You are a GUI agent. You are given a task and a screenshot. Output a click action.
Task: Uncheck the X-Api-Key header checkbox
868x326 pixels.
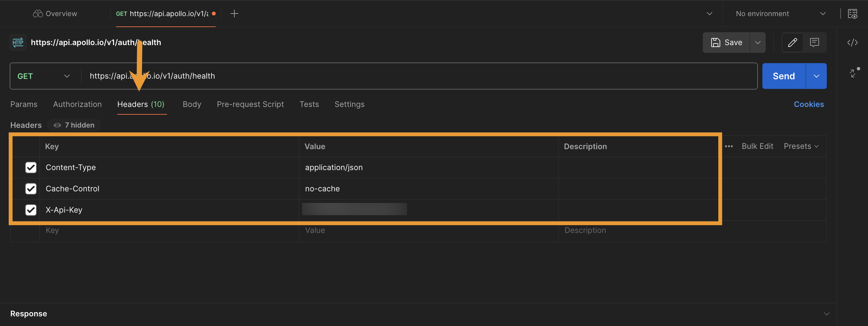pos(31,210)
